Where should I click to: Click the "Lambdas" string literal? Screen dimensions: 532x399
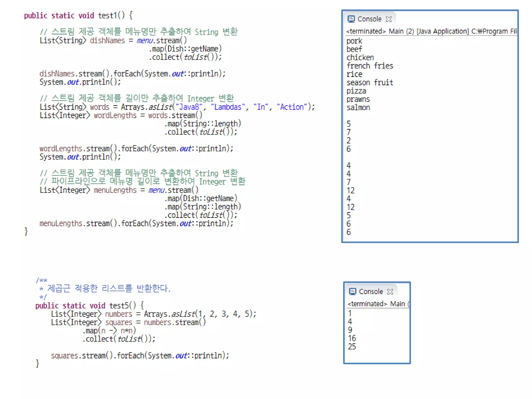pyautogui.click(x=228, y=107)
